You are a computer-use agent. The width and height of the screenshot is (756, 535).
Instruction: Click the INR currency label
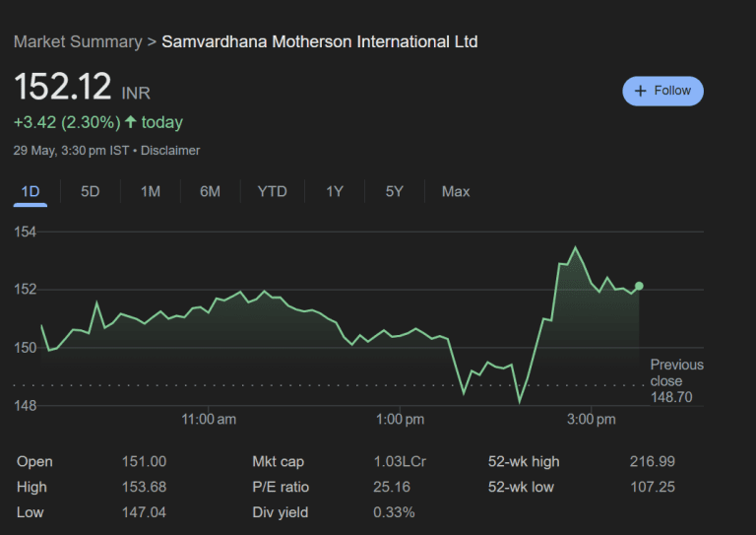136,93
